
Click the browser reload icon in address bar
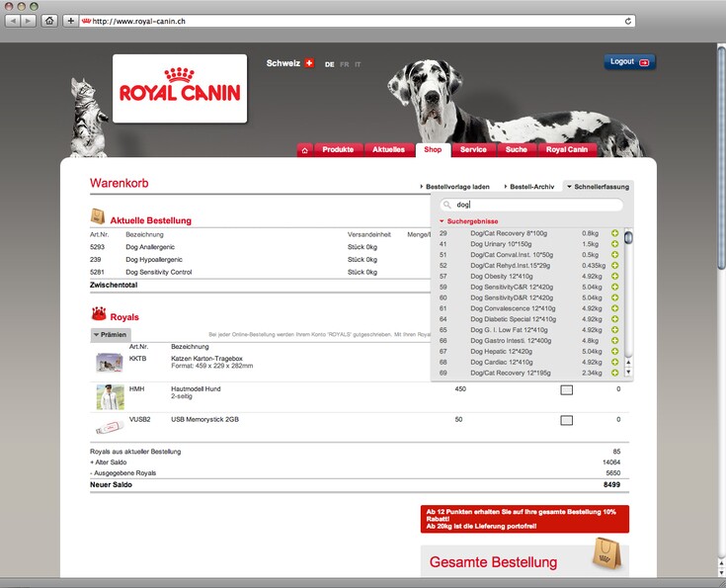pyautogui.click(x=628, y=21)
